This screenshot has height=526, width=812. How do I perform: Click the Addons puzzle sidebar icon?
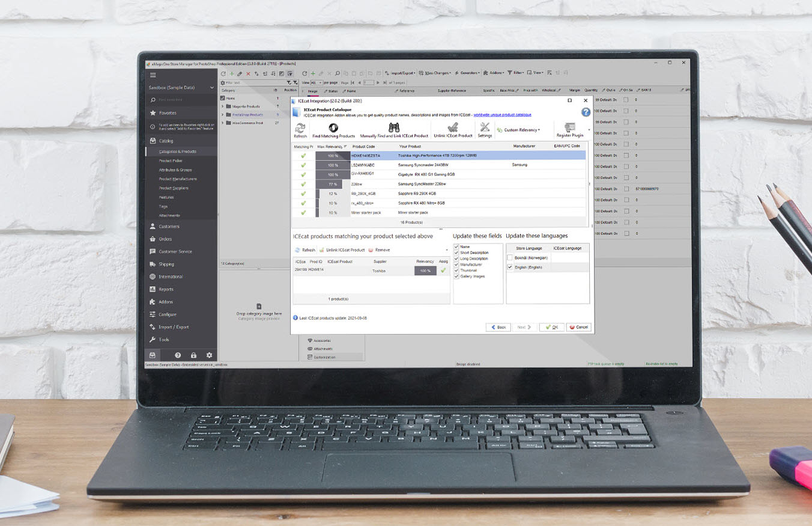point(153,302)
